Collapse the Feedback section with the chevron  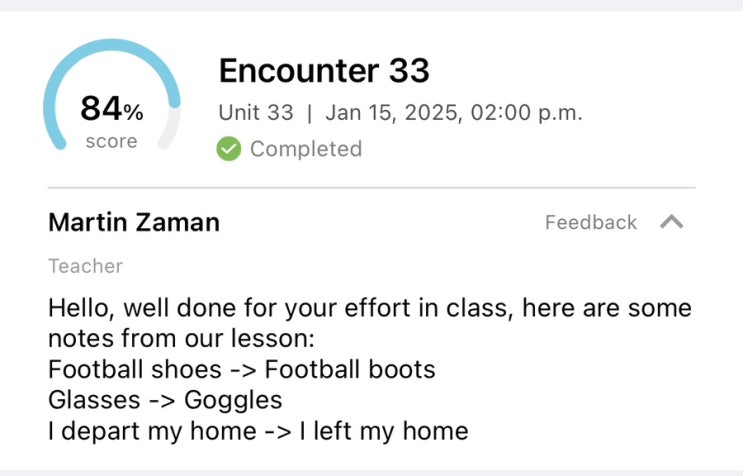pos(672,222)
